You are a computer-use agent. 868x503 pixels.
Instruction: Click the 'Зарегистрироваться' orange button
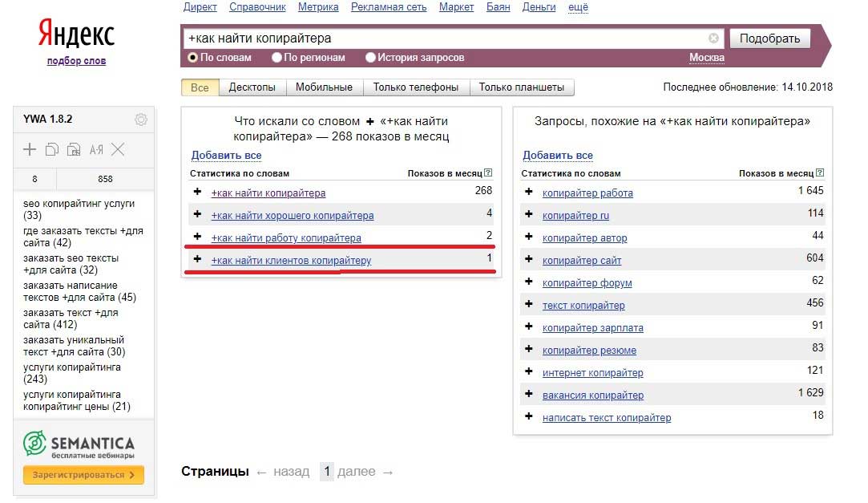coord(83,475)
